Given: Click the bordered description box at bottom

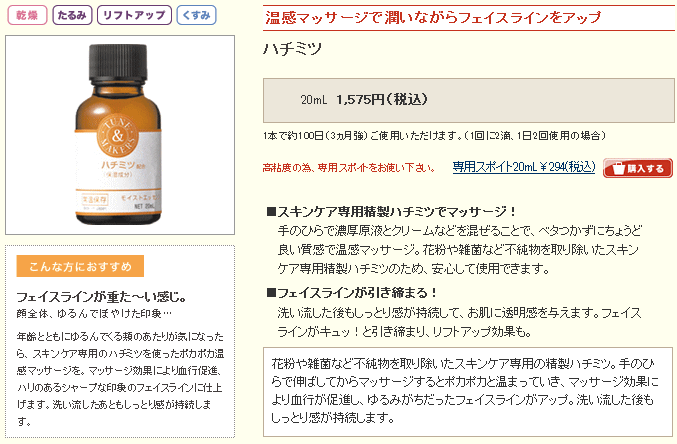Looking at the screenshot, I should click(x=468, y=392).
